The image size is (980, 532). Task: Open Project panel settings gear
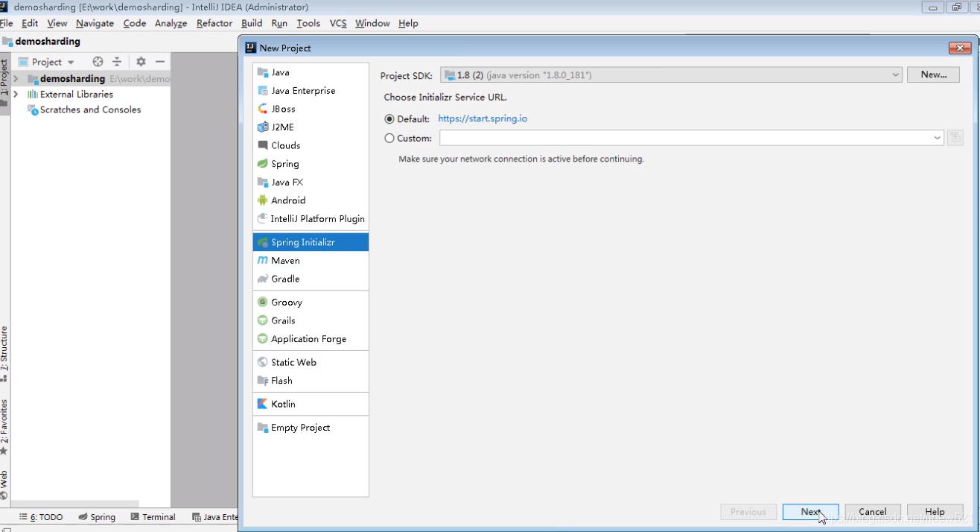[x=141, y=62]
